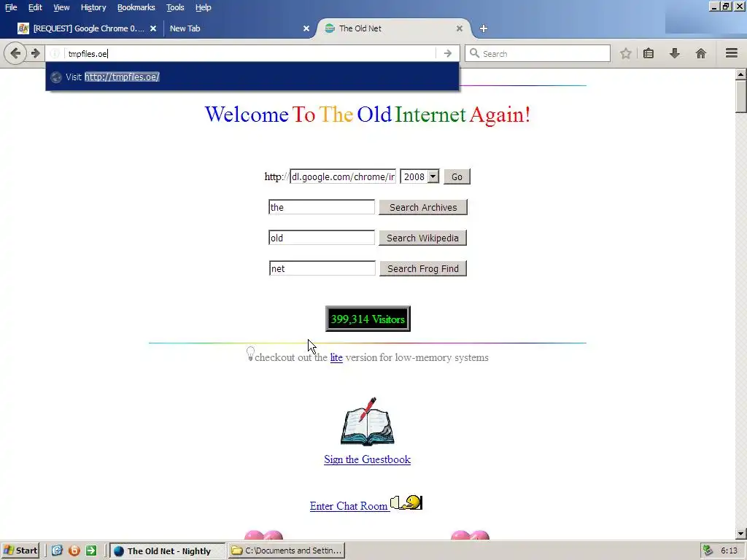Click the vertical scrollbar thumb
The image size is (747, 560).
[x=740, y=96]
